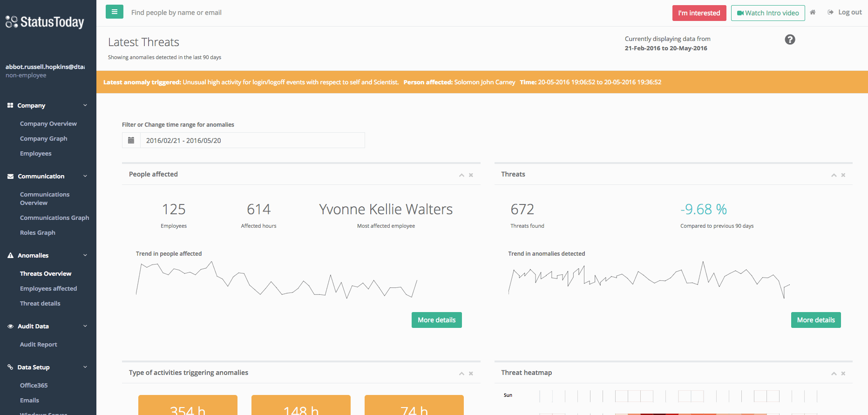Click the Data Setup link icon
This screenshot has height=415, width=868.
pos(10,367)
